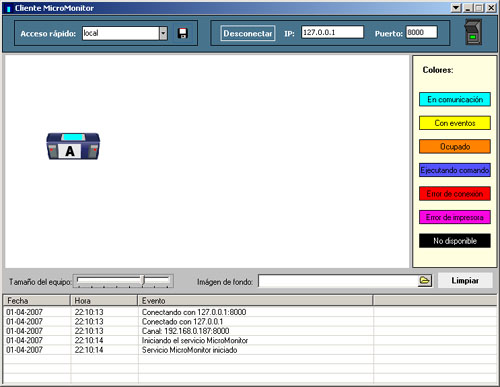Image resolution: width=500 pixels, height=387 pixels.
Task: Click the 22:10:14 time of Servicio iniciado row
Action: [89, 350]
